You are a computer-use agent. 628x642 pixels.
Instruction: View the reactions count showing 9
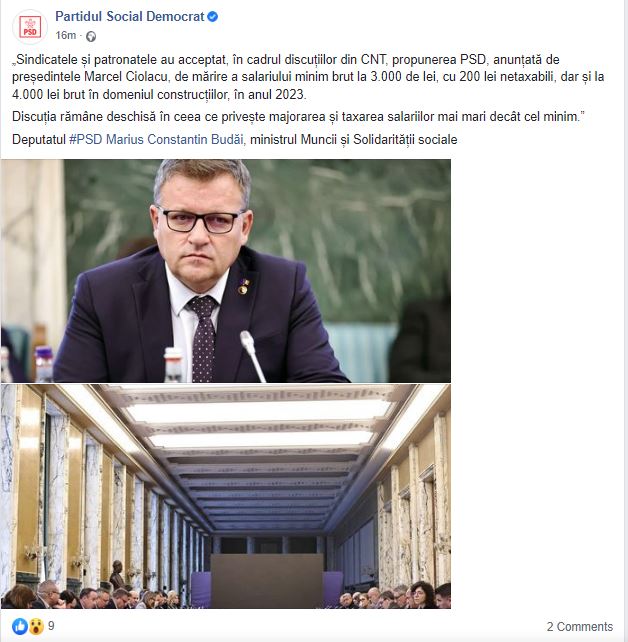pos(51,626)
